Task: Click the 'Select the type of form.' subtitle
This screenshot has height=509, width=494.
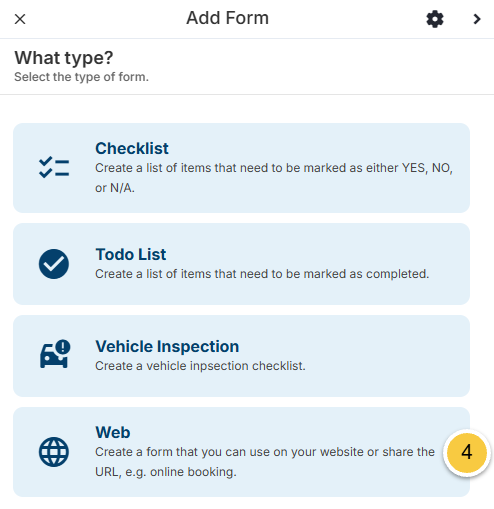Action: click(81, 77)
